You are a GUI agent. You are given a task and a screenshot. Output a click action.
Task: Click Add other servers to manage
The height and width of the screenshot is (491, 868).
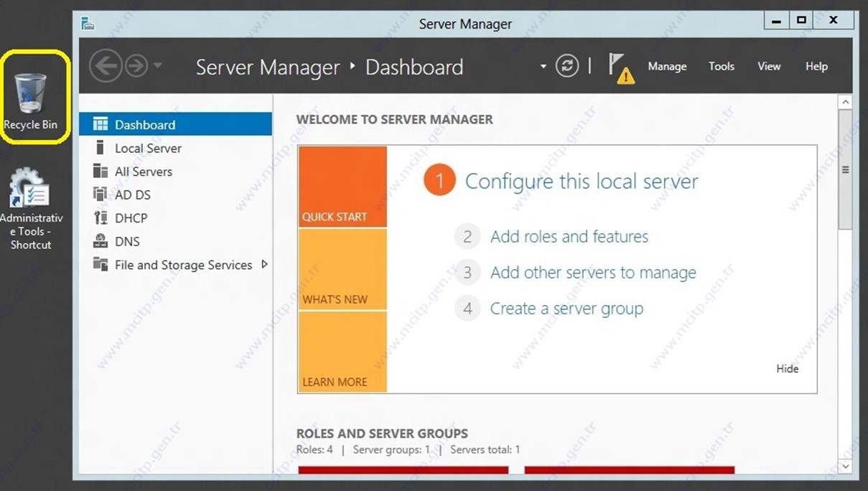tap(593, 273)
